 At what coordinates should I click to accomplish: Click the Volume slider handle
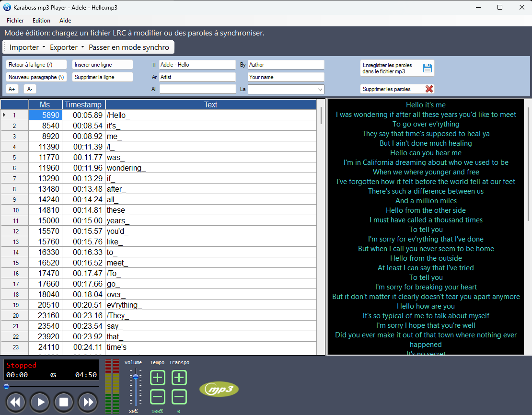pyautogui.click(x=136, y=378)
